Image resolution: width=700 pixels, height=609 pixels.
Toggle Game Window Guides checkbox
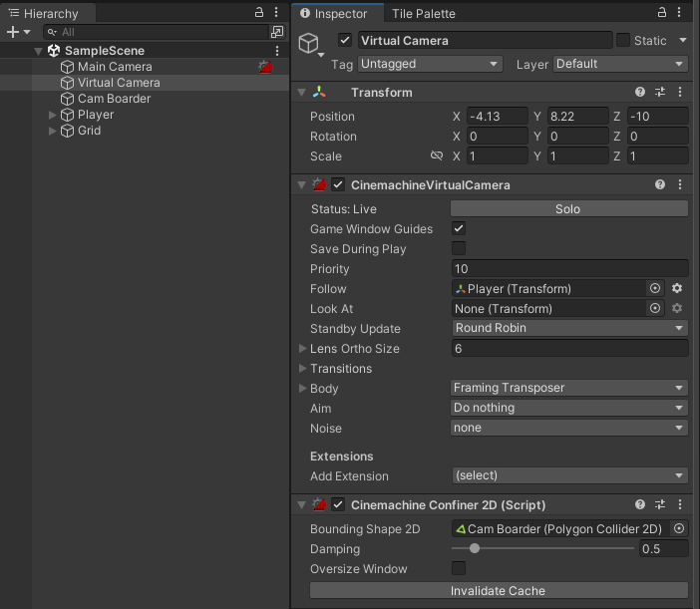click(459, 228)
